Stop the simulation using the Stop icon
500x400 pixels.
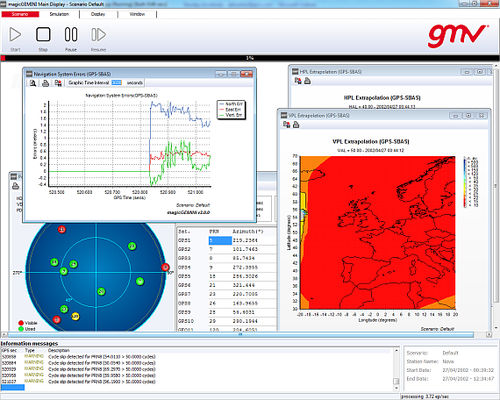(x=43, y=35)
